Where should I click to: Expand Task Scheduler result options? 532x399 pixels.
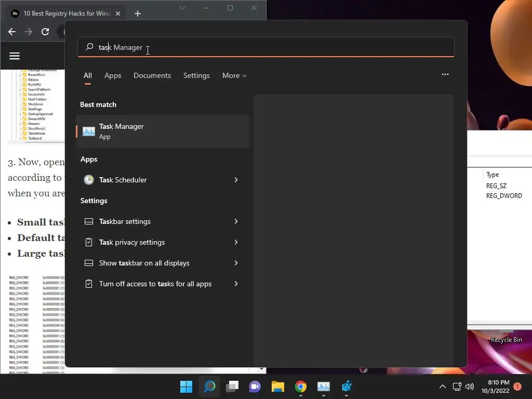click(x=236, y=179)
